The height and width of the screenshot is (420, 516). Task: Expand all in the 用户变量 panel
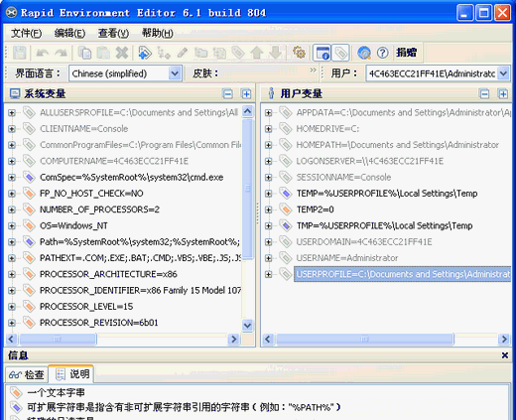pyautogui.click(x=503, y=94)
